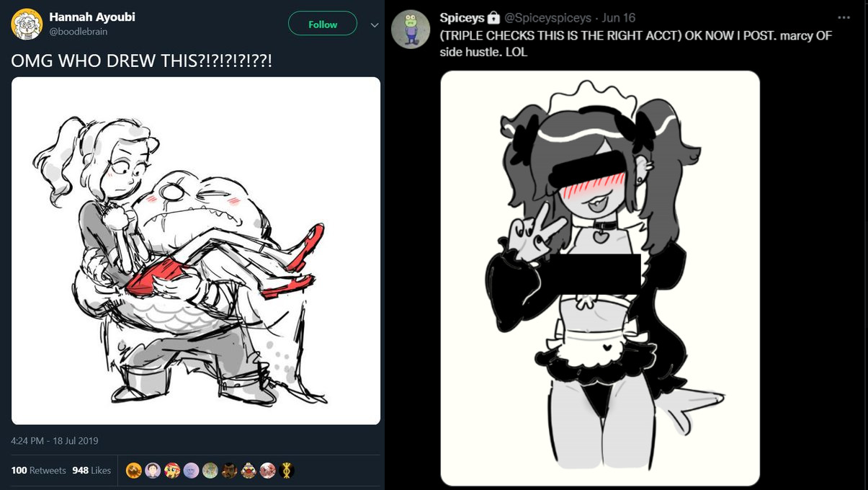868x490 pixels.
Task: View the 948 Likes list
Action: point(91,471)
